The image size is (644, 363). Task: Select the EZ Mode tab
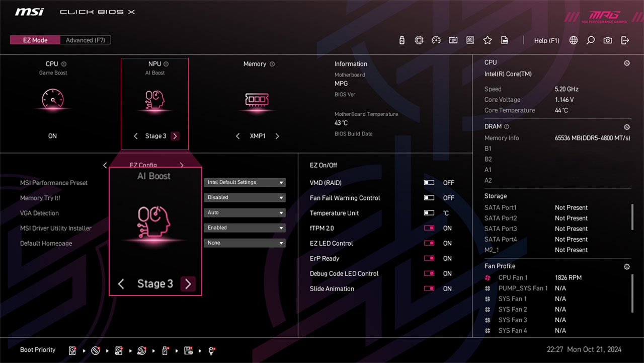point(35,40)
